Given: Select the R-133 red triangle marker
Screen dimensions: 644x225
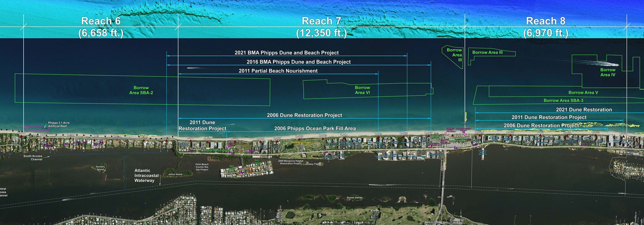Looking at the screenshot, I should pyautogui.click(x=596, y=135).
